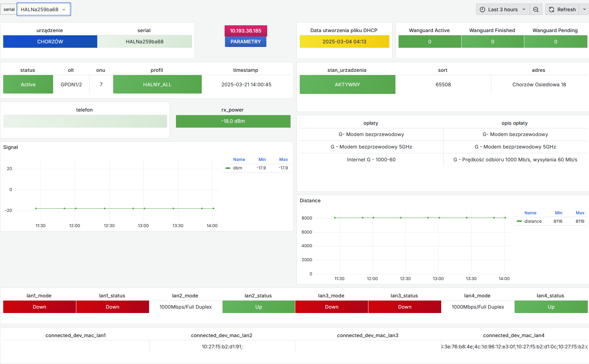Viewport: 589px width, 364px height.
Task: Sort Signal legend by Min column
Action: click(x=262, y=160)
